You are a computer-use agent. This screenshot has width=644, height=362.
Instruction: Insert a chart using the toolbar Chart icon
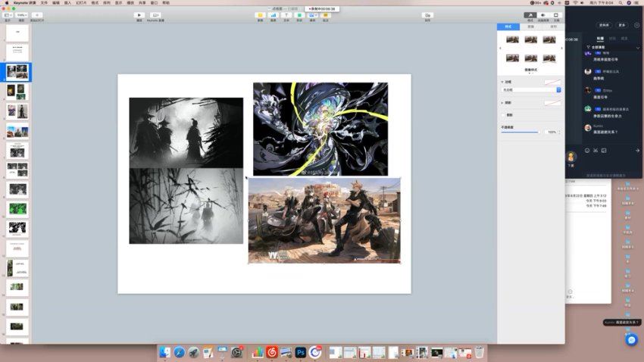pos(273,15)
